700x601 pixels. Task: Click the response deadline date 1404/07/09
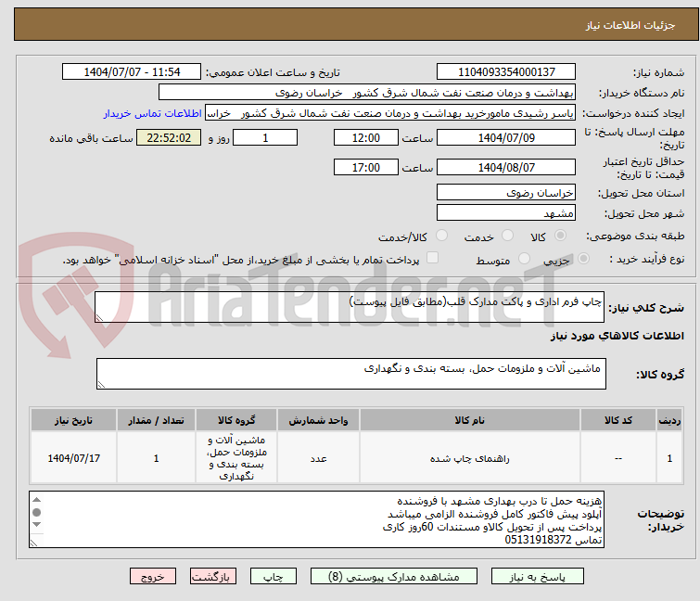point(506,137)
